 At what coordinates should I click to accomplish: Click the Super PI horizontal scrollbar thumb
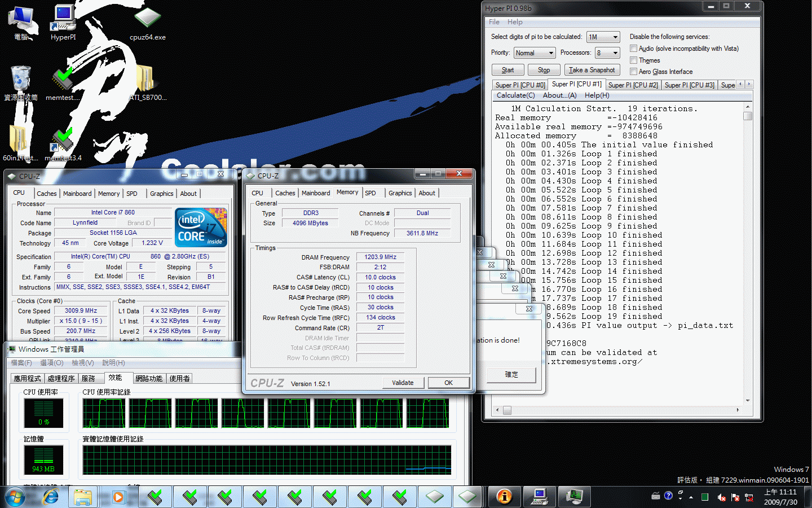507,410
